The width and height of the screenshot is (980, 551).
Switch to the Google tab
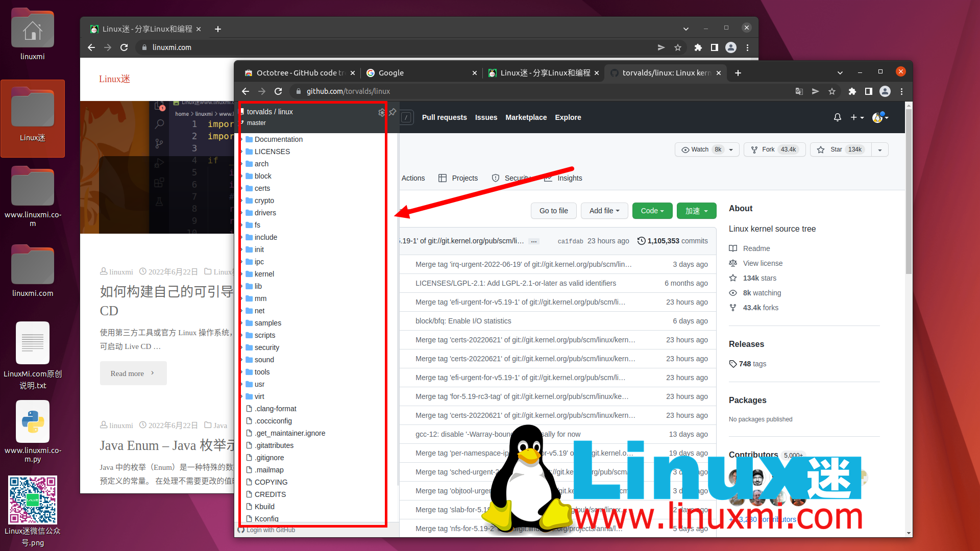[422, 73]
